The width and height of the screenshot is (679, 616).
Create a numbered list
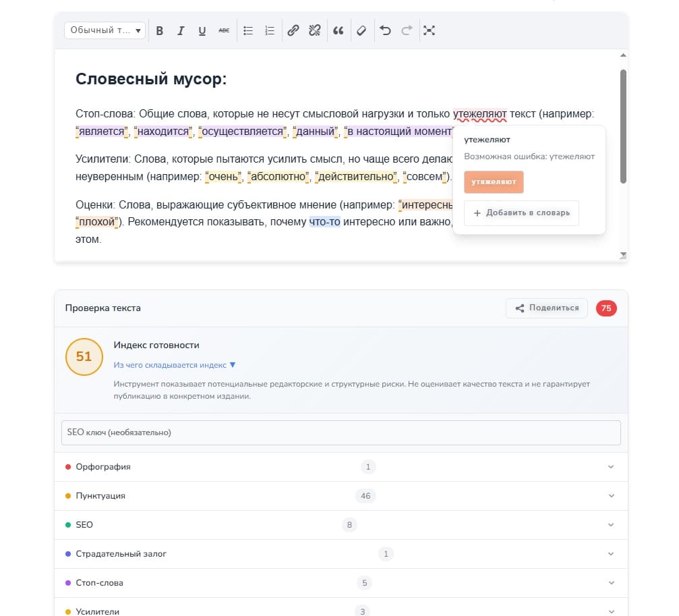click(269, 30)
